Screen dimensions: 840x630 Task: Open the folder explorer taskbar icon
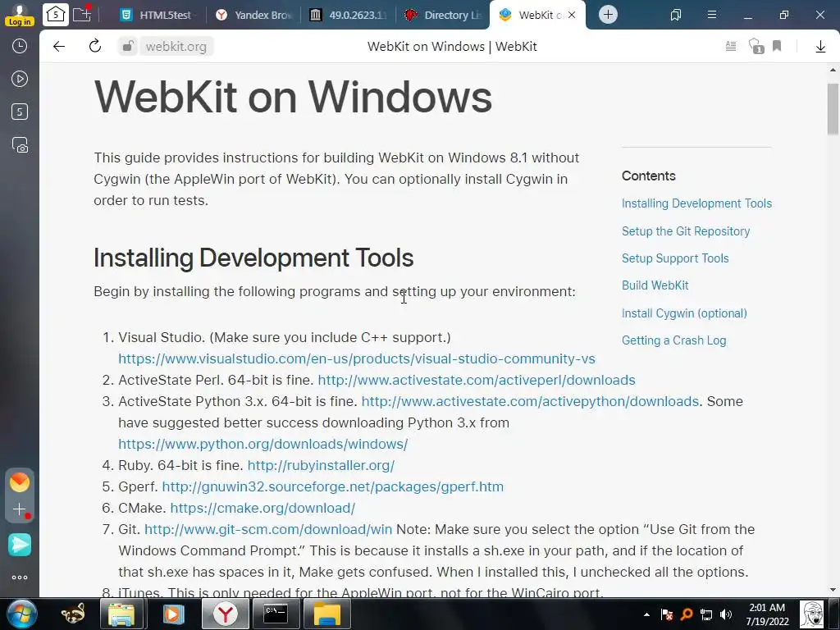point(121,614)
